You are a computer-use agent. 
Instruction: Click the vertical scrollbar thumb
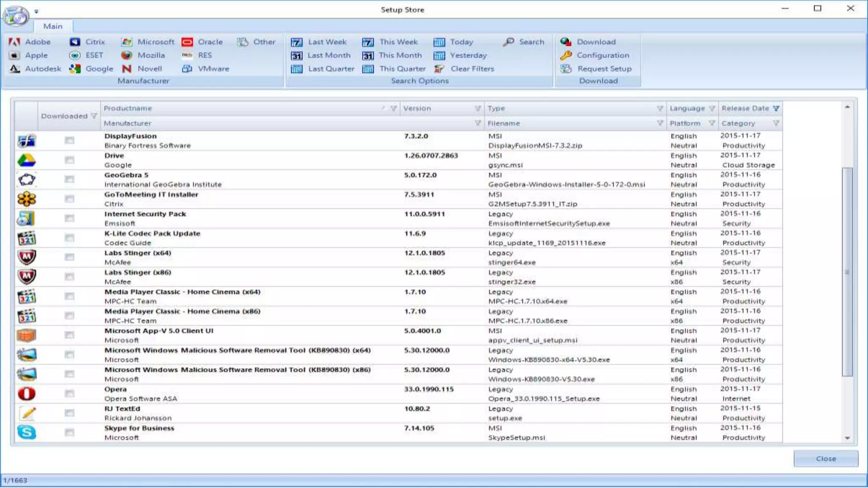pos(847,272)
